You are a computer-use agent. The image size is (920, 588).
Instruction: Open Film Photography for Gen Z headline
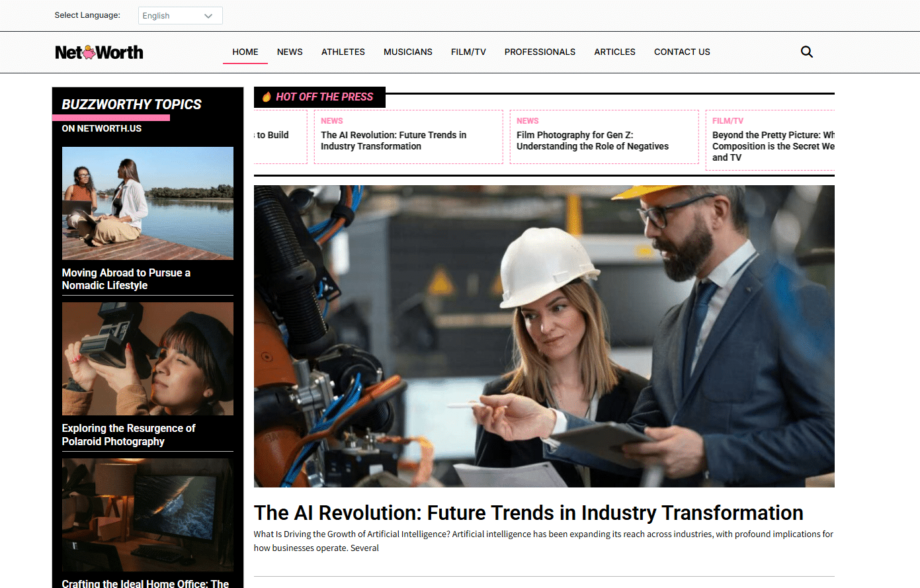click(593, 140)
